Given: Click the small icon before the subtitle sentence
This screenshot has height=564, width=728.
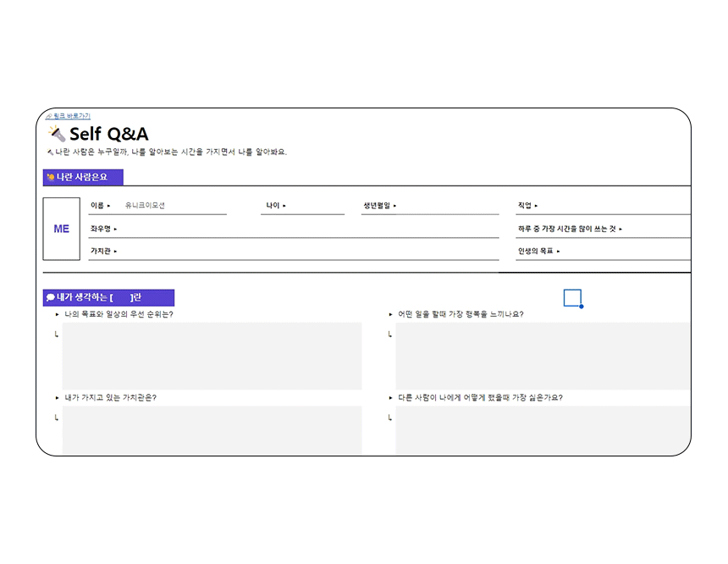Looking at the screenshot, I should click(x=51, y=152).
